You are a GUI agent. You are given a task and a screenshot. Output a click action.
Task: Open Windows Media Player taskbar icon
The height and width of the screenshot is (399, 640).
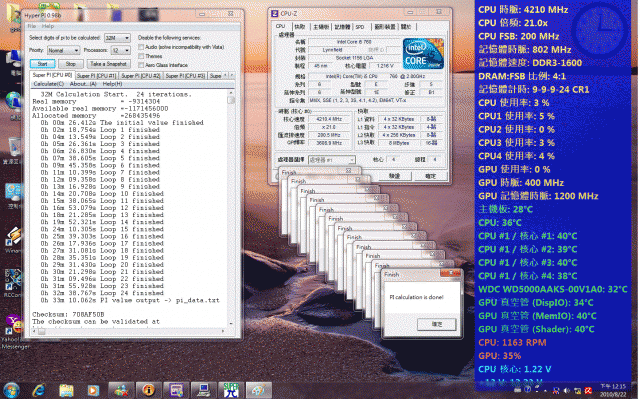pos(93,390)
